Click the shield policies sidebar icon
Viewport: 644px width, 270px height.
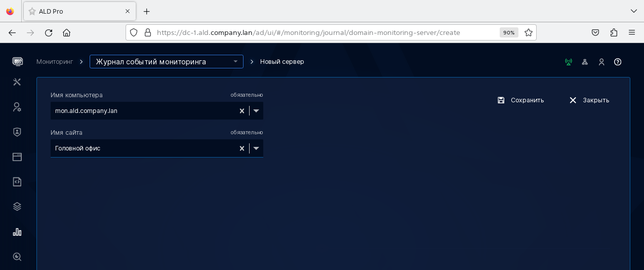17,132
